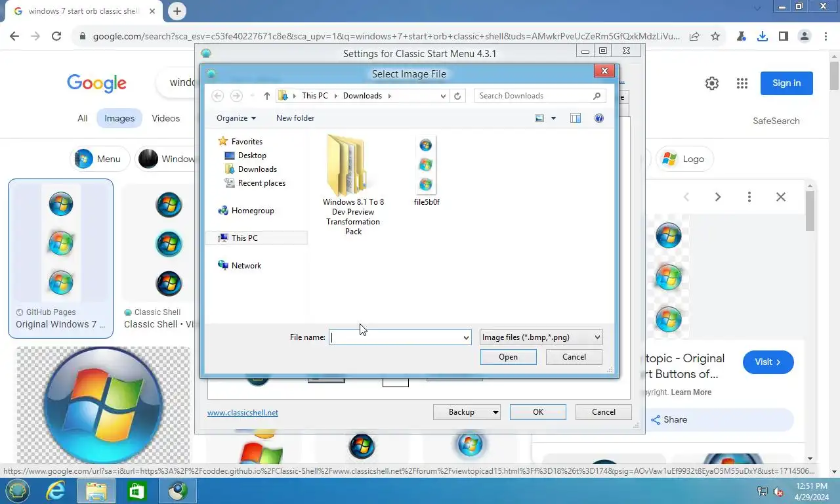This screenshot has height=504, width=840.
Task: Go back in the Select Image File dialog
Action: point(218,96)
